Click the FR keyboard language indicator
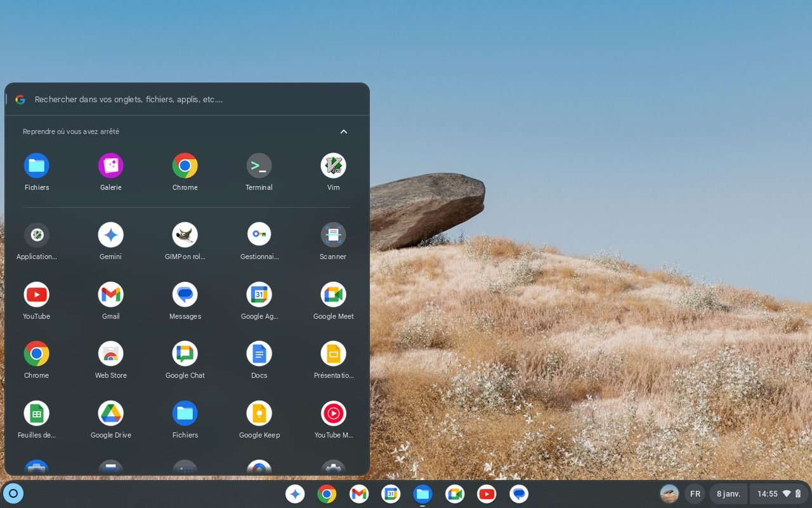 click(x=695, y=493)
